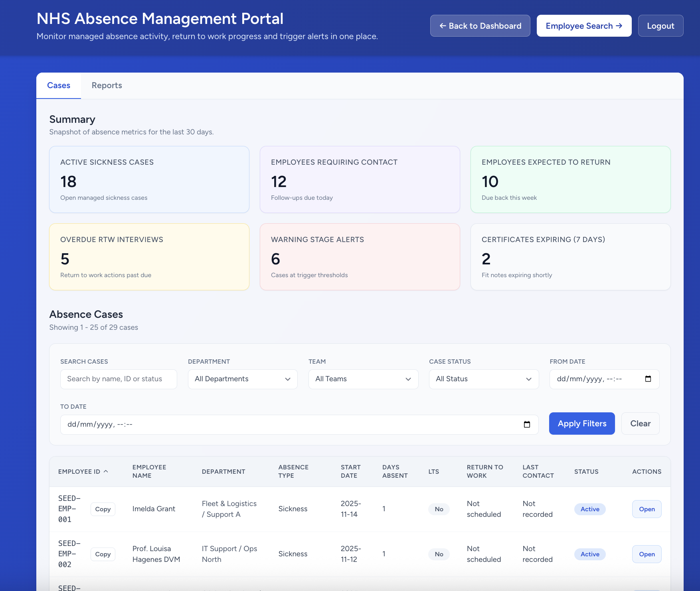Expand the All Departments dropdown
700x591 pixels.
pyautogui.click(x=243, y=379)
